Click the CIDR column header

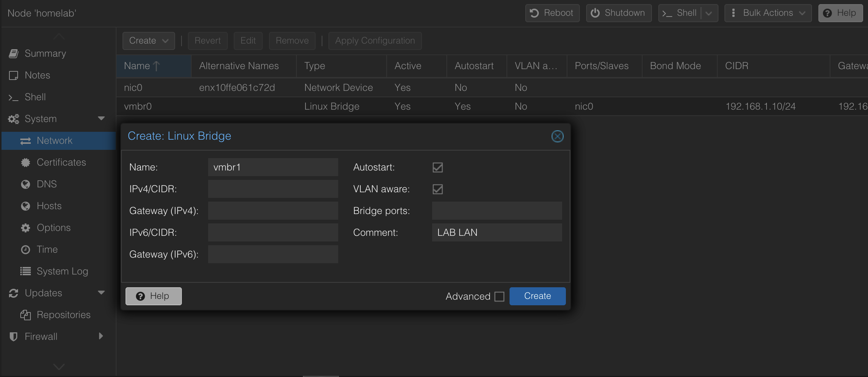point(774,66)
